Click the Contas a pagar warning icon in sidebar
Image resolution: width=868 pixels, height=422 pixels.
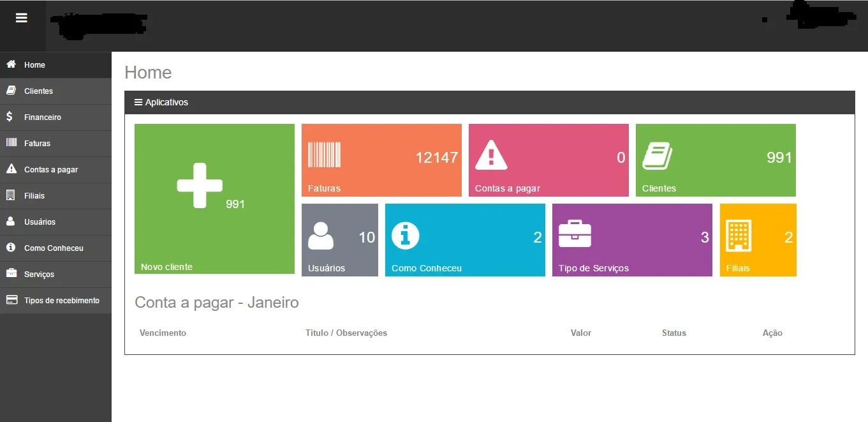(11, 169)
